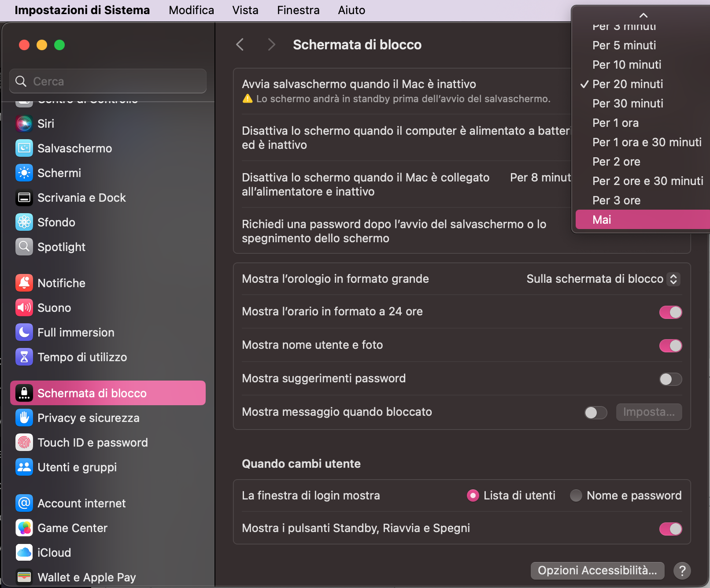Disable the 24-hour time format switch
The height and width of the screenshot is (588, 710).
coord(670,312)
